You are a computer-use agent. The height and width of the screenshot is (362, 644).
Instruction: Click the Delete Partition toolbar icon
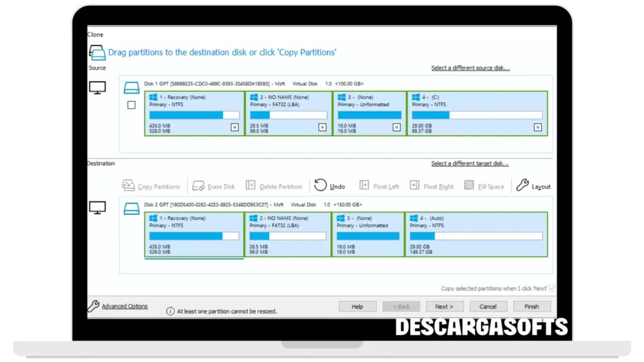250,185
